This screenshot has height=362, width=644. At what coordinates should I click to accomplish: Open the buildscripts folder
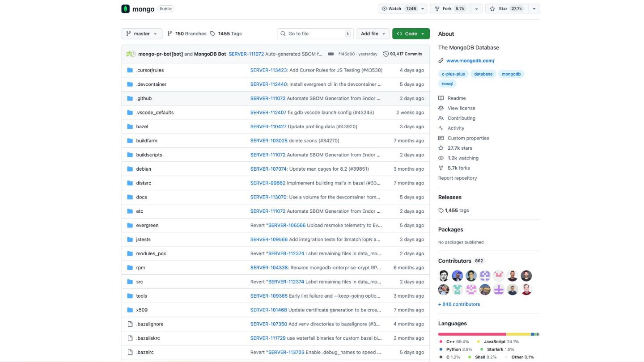149,155
